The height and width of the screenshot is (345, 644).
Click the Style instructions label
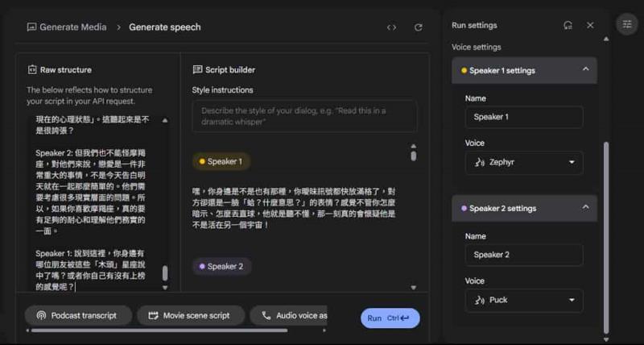(x=223, y=90)
